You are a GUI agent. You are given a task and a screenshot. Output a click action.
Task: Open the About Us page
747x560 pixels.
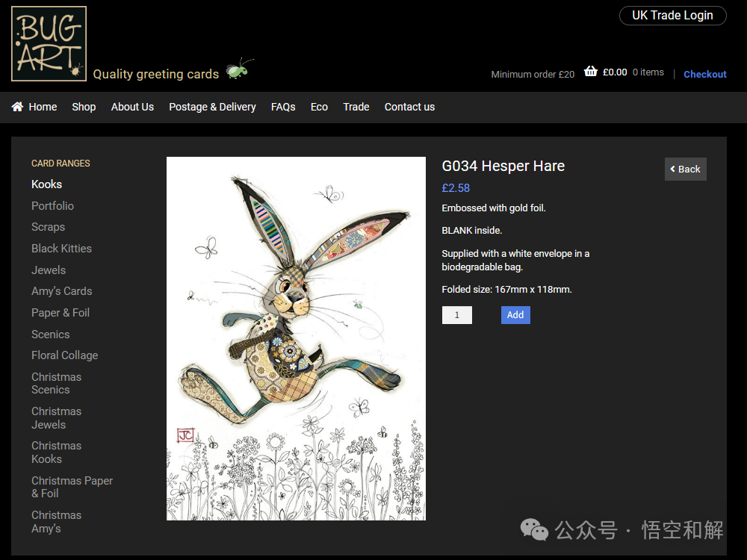click(132, 107)
